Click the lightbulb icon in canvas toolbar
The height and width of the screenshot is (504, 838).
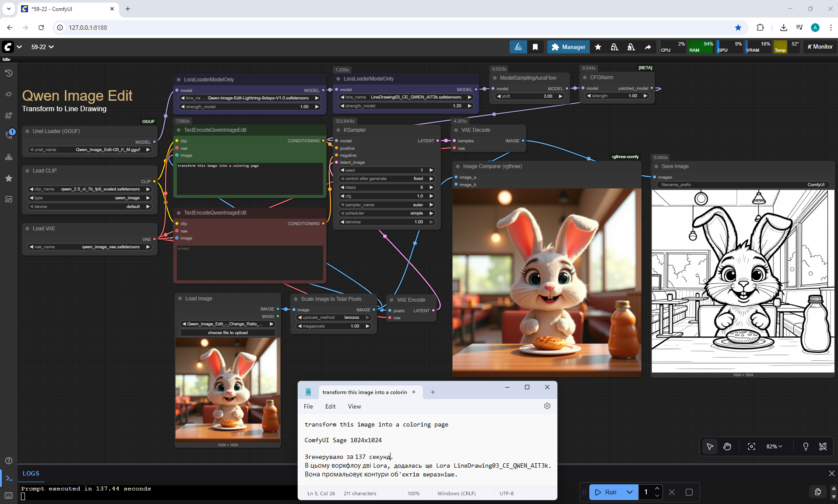[x=806, y=446]
